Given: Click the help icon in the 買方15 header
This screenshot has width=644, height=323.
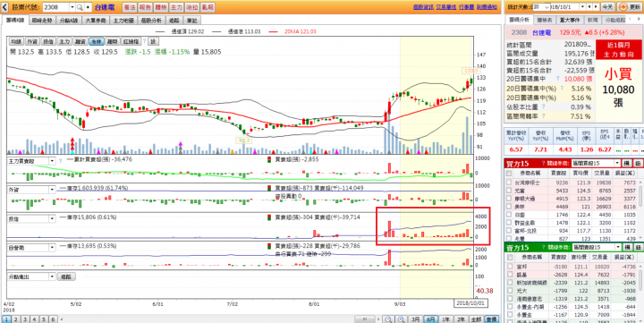Looking at the screenshot, I should (x=544, y=163).
